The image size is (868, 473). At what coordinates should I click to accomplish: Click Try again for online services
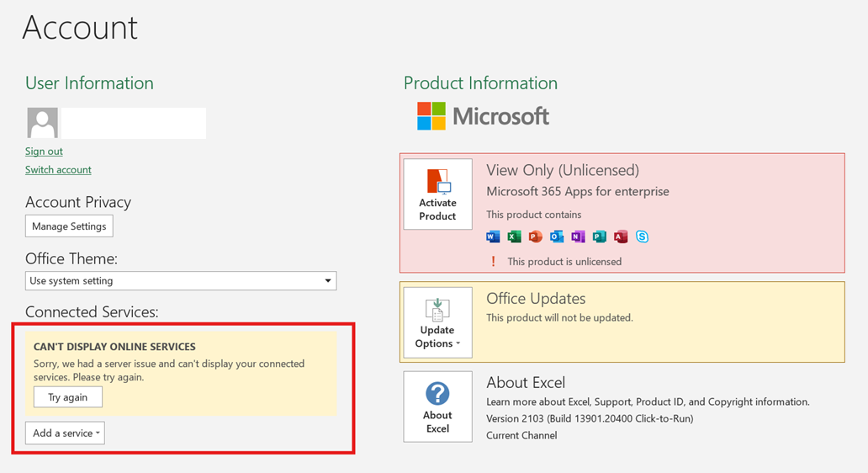68,397
